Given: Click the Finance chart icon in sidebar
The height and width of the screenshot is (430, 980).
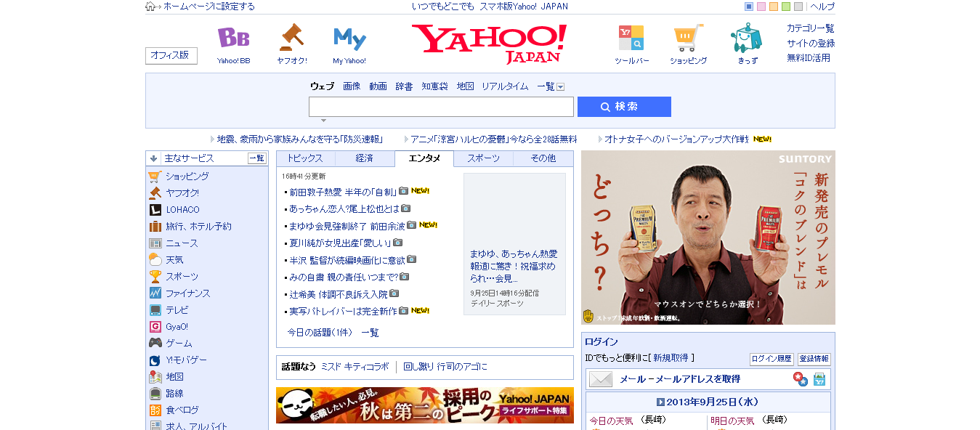Looking at the screenshot, I should 155,293.
